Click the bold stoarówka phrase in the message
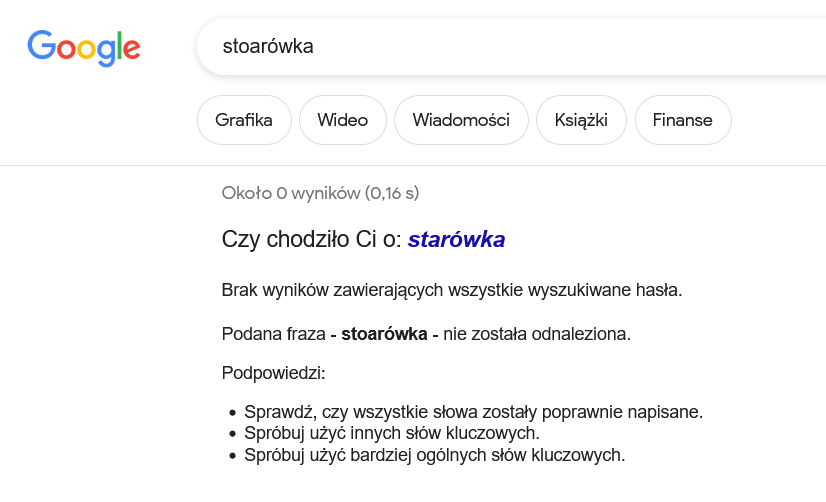Image resolution: width=826 pixels, height=502 pixels. coord(384,333)
